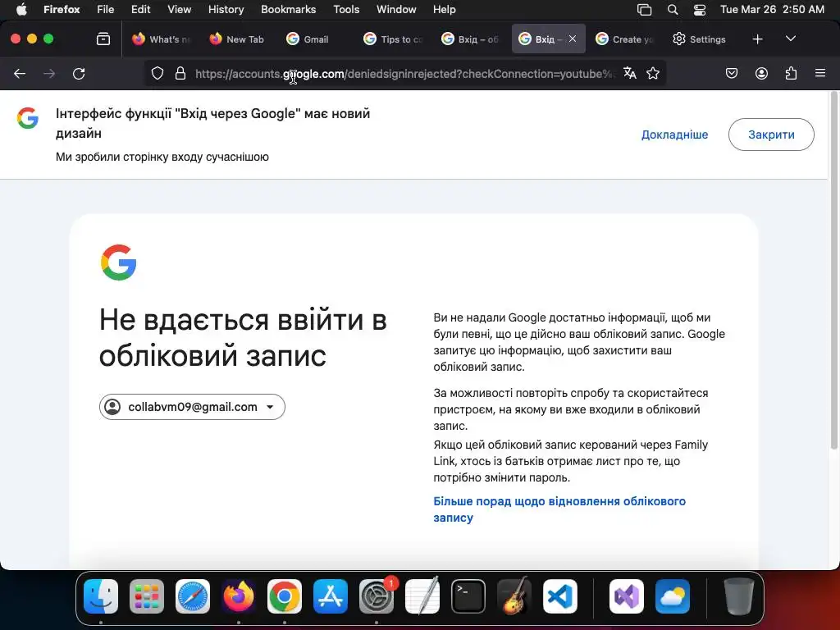Open the Tools menu
This screenshot has height=630, width=840.
(346, 10)
